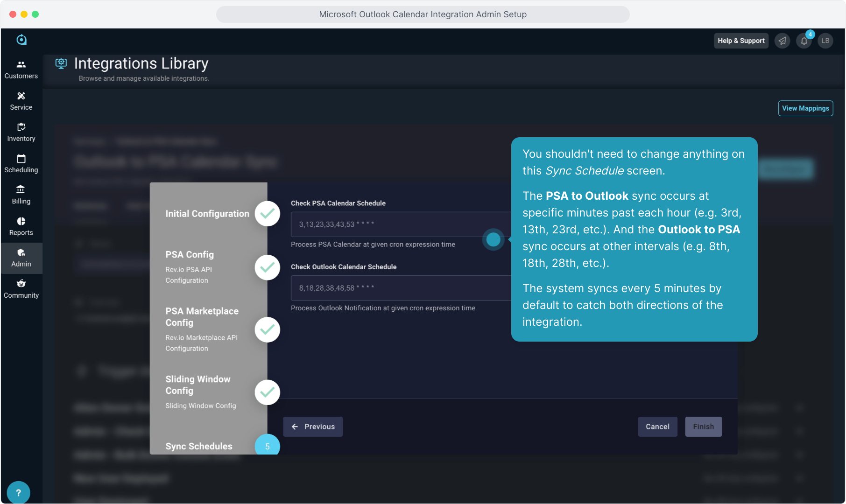Open the Billing section
The height and width of the screenshot is (504, 846).
21,195
